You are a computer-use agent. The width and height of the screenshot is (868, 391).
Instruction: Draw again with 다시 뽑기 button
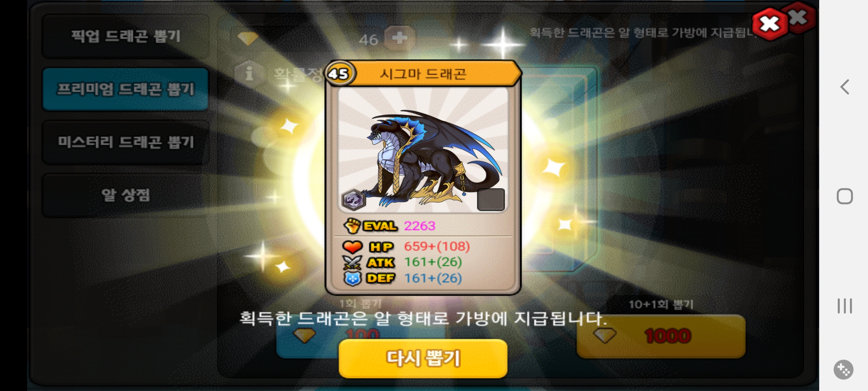coord(423,358)
